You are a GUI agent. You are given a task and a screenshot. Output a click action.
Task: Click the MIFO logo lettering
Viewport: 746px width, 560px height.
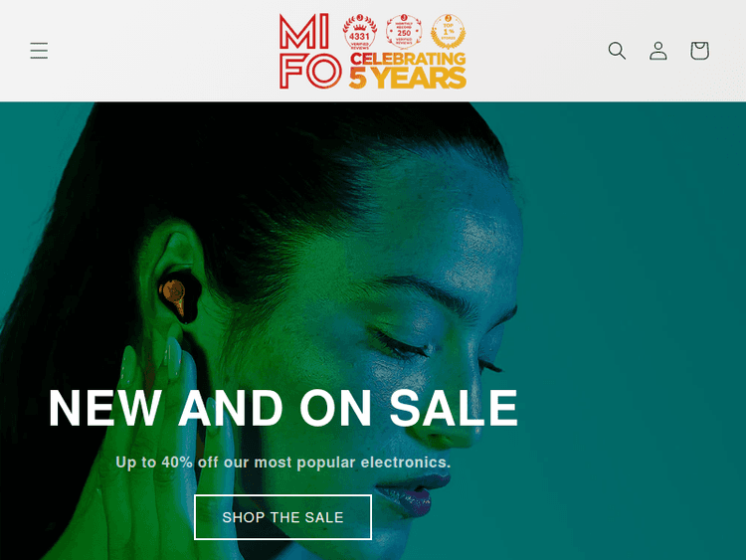pyautogui.click(x=310, y=52)
